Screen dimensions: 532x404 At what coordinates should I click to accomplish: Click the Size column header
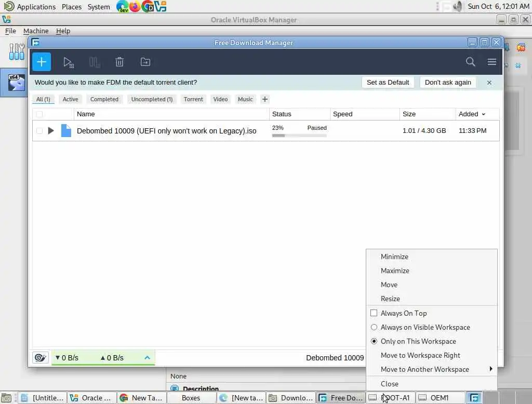click(428, 114)
